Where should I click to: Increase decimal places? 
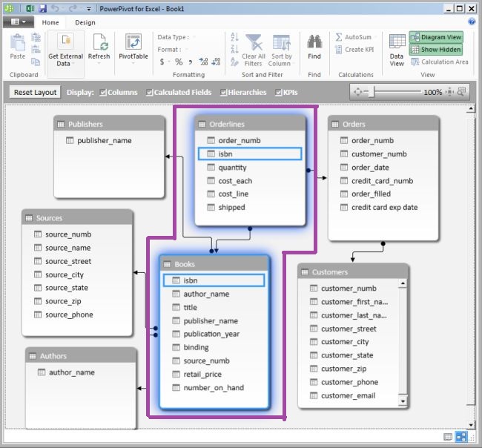203,62
